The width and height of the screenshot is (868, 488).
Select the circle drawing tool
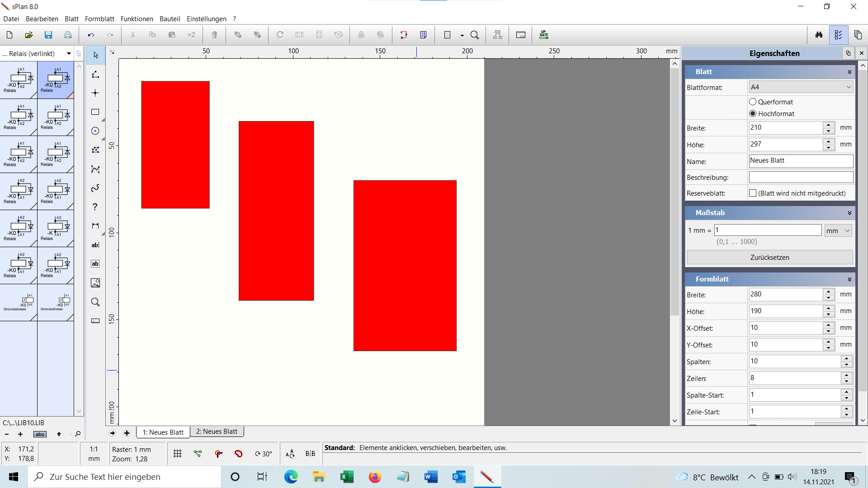point(95,131)
